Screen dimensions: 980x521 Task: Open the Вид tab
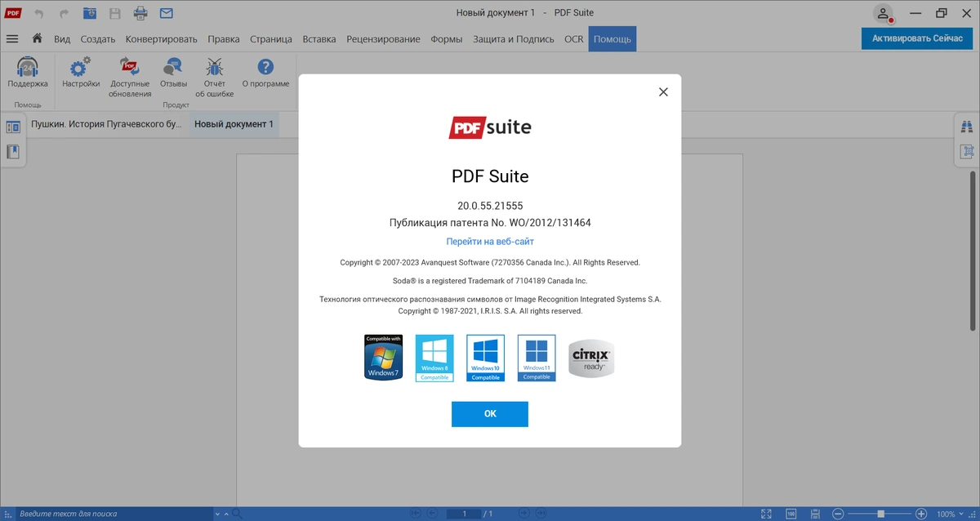pyautogui.click(x=62, y=39)
